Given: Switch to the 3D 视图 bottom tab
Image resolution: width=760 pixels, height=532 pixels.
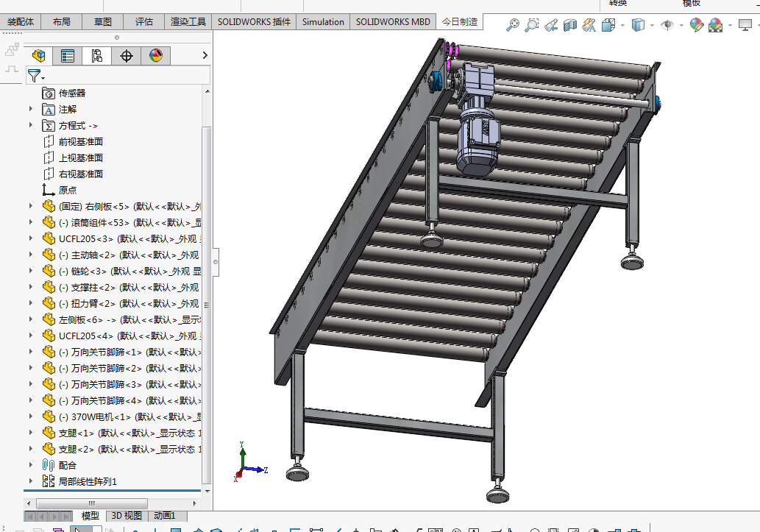Looking at the screenshot, I should [x=127, y=516].
